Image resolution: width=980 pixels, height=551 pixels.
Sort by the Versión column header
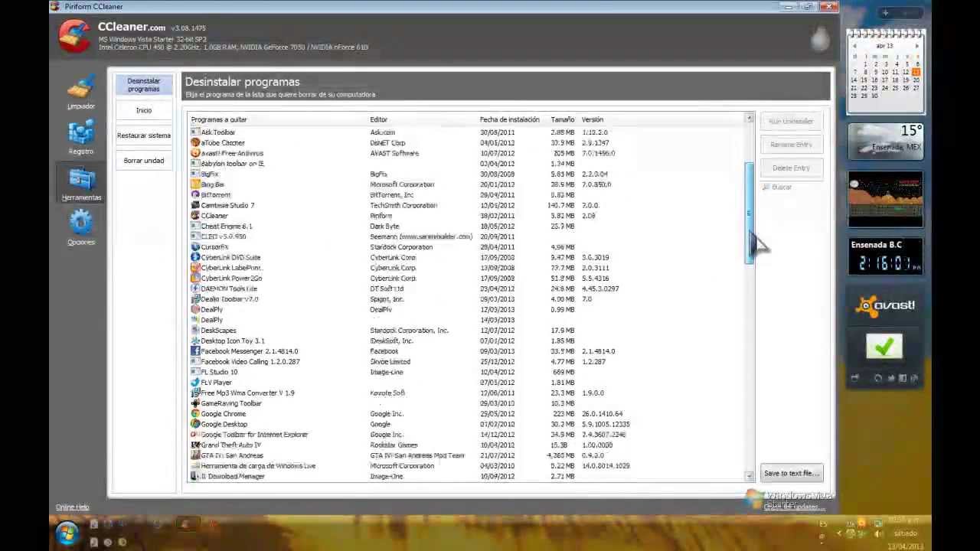click(592, 119)
